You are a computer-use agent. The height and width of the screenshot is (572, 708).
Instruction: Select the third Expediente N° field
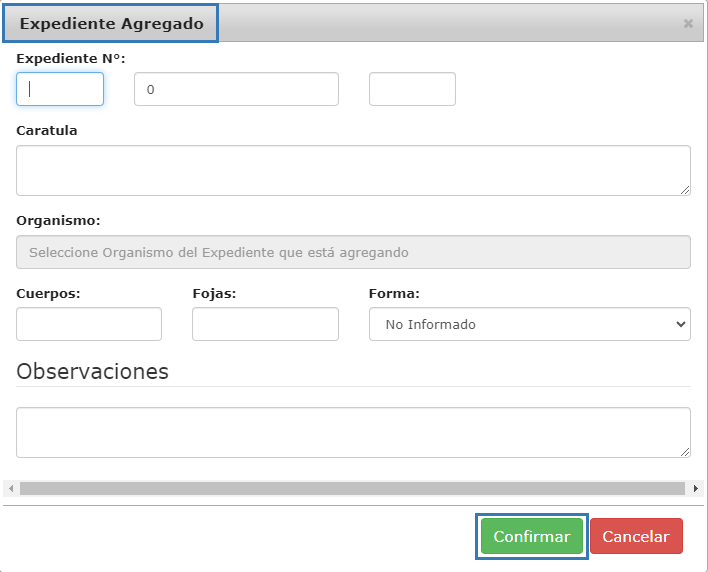pyautogui.click(x=412, y=89)
